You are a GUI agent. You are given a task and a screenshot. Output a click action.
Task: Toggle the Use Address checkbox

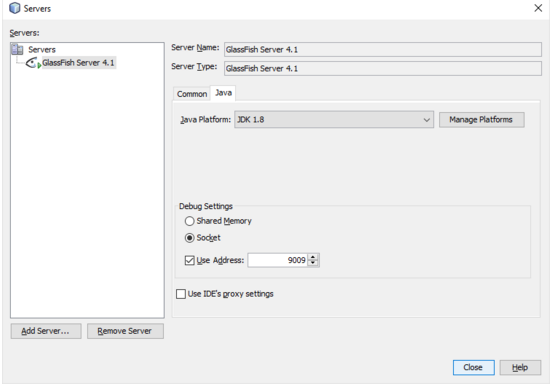[x=189, y=261]
